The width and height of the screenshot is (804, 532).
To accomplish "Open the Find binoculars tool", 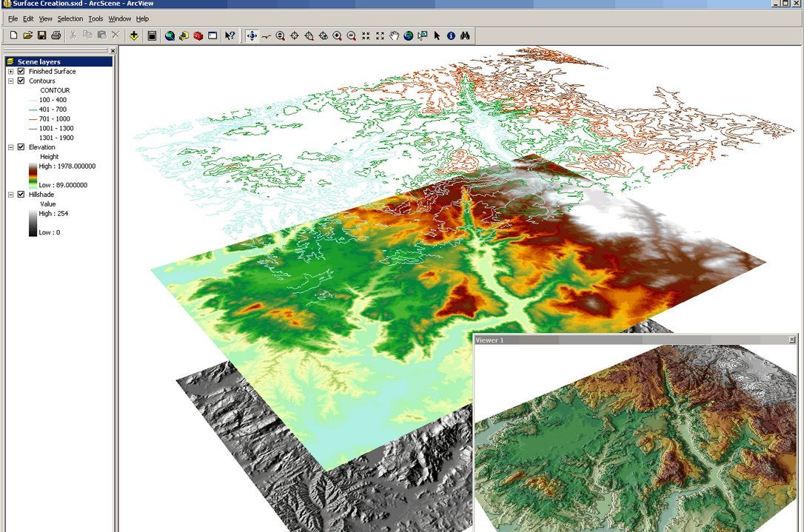I will 466,36.
